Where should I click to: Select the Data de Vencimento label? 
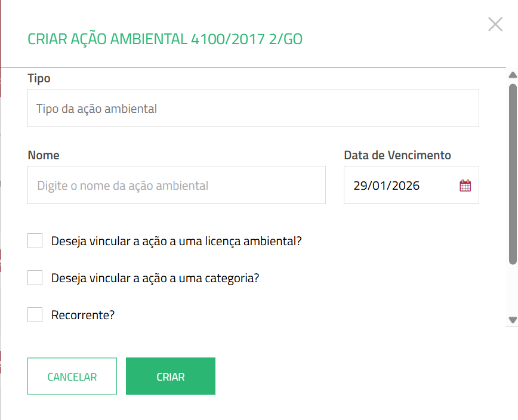point(397,155)
